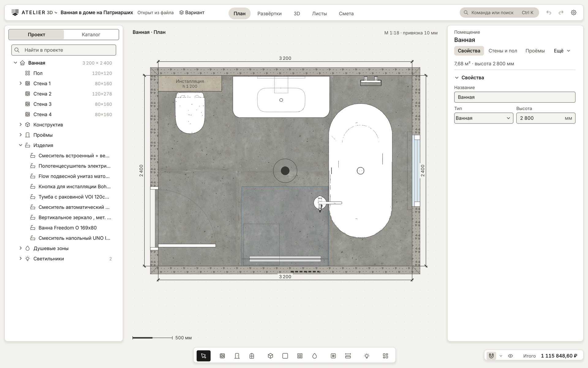This screenshot has width=588, height=368.
Task: Expand the Светильники group
Action: [21, 259]
